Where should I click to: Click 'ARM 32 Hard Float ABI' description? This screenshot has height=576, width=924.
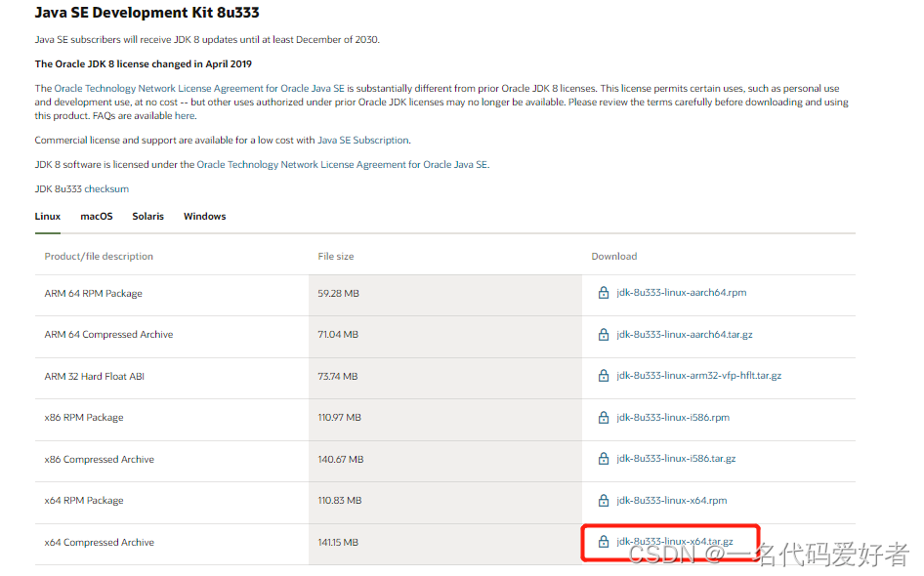tap(95, 376)
